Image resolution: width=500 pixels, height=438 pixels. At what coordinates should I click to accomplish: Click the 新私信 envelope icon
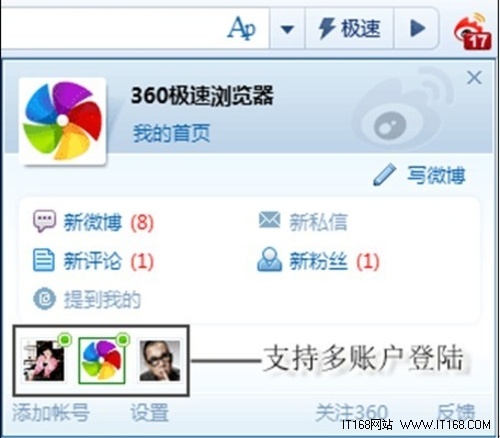[269, 220]
